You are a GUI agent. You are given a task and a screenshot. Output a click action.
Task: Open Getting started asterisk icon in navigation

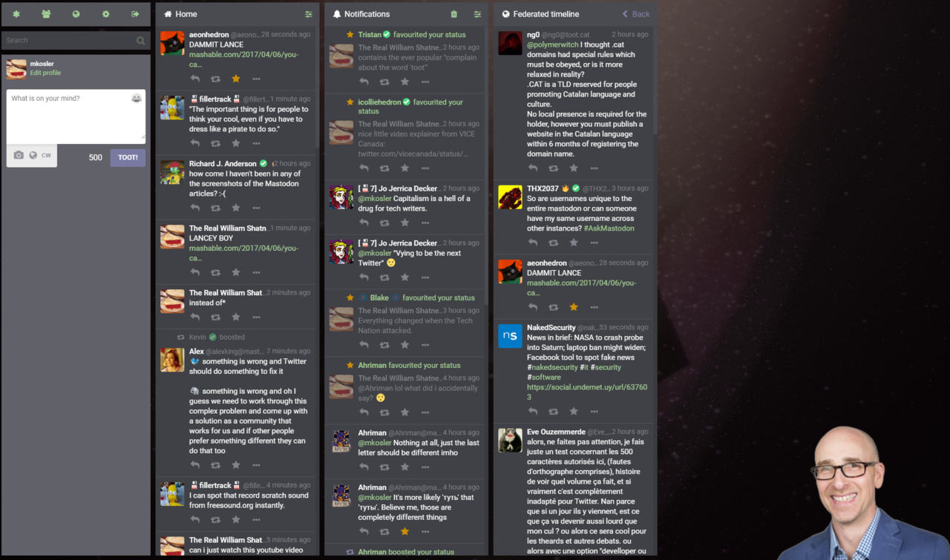16,14
